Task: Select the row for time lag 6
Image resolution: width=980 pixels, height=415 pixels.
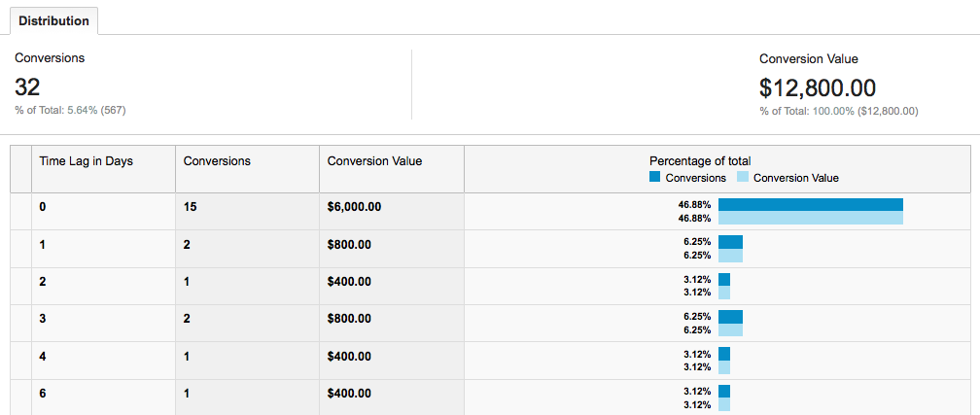Action: [x=43, y=393]
